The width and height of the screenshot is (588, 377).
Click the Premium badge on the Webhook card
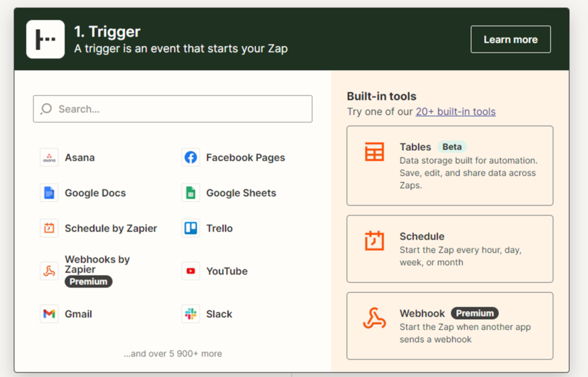point(475,313)
